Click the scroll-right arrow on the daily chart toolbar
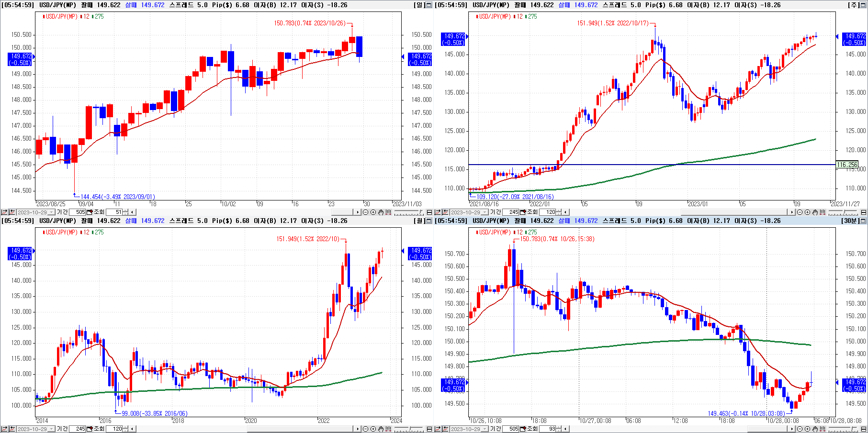This screenshot has height=433, width=868. coord(357,212)
